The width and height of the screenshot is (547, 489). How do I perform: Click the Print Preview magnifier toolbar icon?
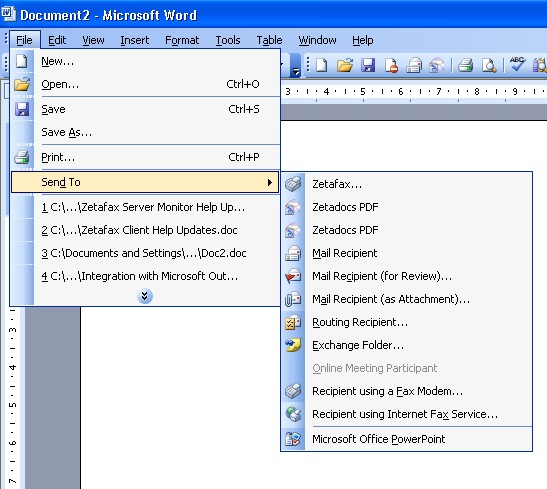pos(489,65)
